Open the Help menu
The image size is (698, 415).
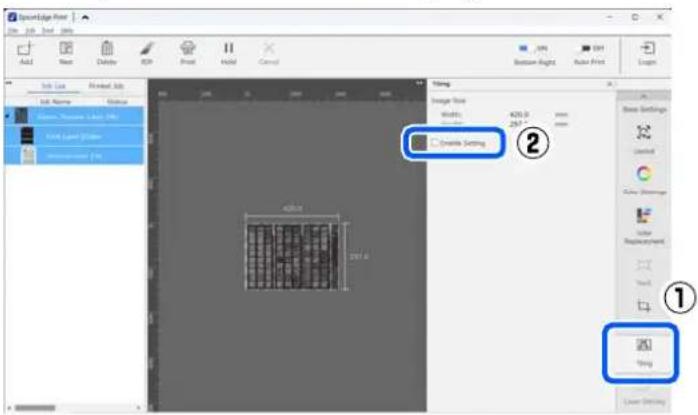[x=67, y=31]
